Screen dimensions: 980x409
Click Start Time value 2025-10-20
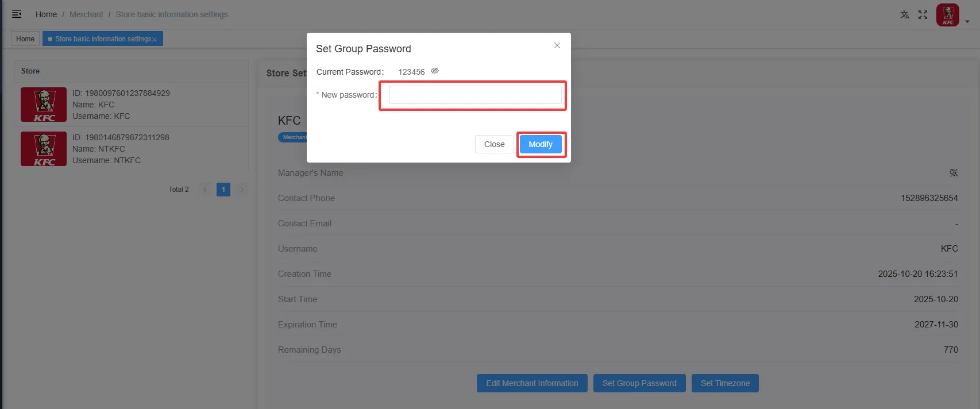click(x=936, y=299)
